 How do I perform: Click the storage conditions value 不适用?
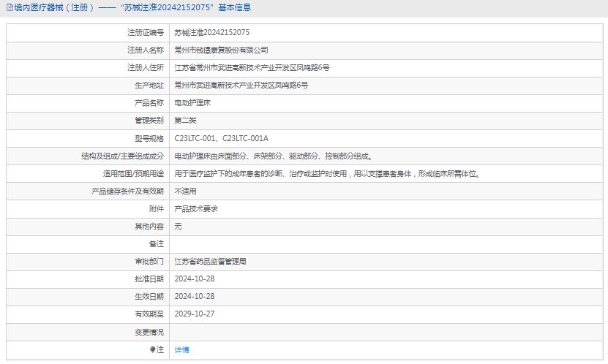pos(185,191)
